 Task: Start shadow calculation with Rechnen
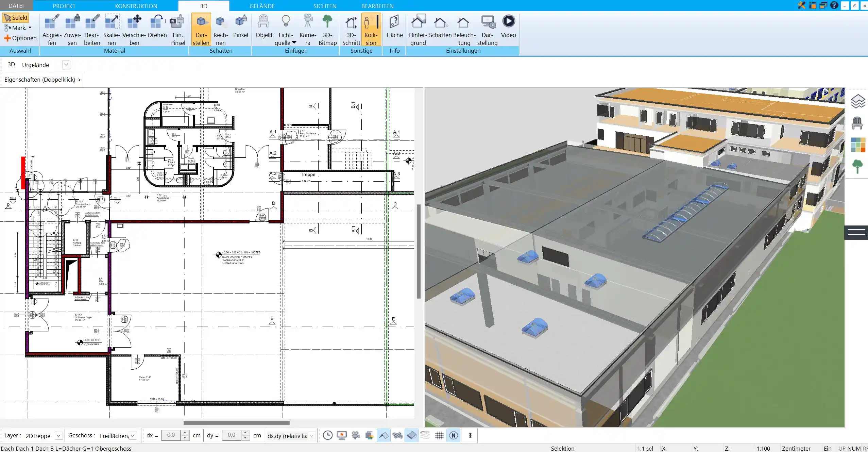[x=221, y=30]
